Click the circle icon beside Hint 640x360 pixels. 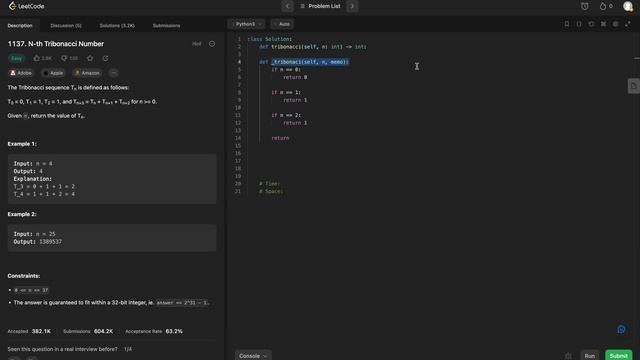(x=212, y=44)
